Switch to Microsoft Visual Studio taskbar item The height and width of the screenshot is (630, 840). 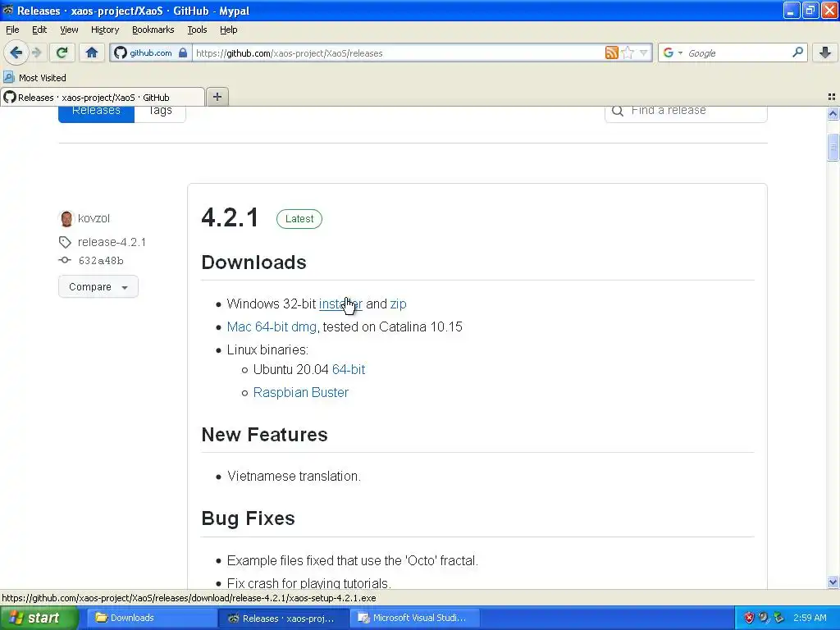pos(415,618)
